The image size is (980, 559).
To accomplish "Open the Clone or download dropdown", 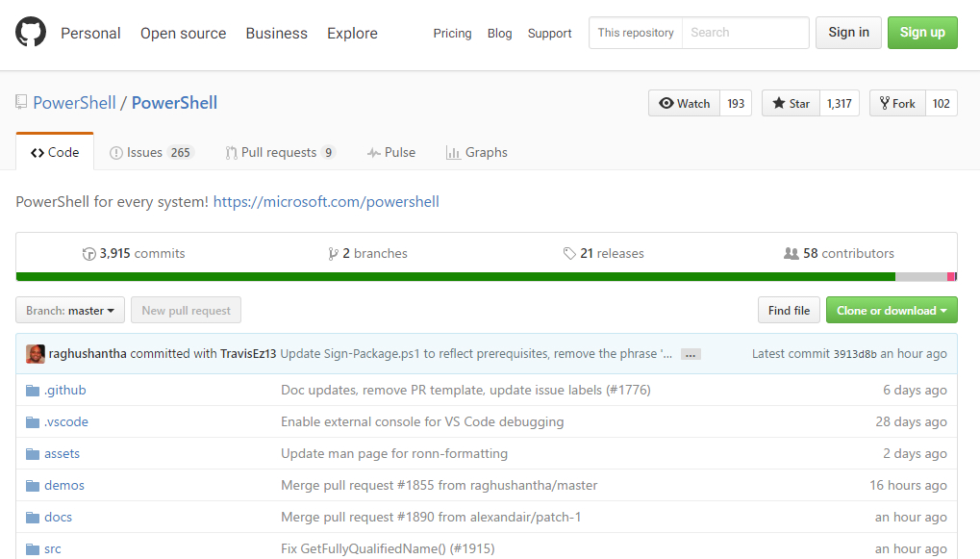I will [x=891, y=310].
